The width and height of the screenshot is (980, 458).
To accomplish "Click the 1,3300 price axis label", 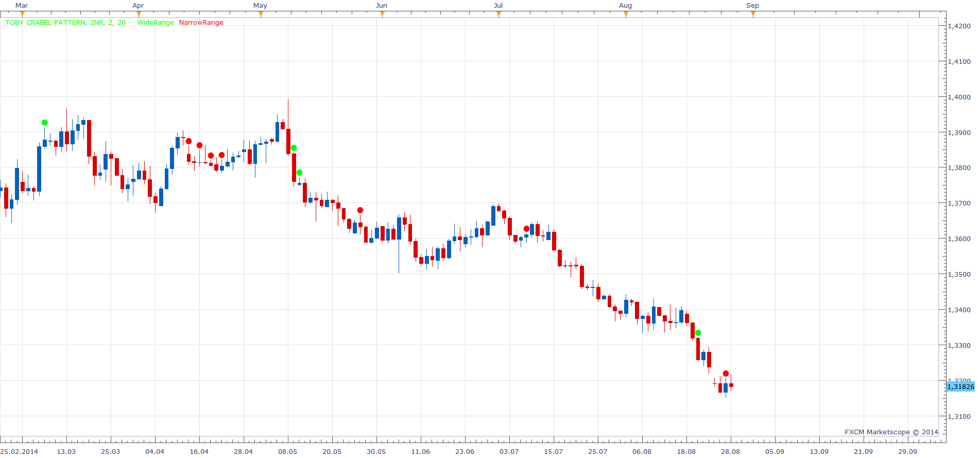I will 959,345.
